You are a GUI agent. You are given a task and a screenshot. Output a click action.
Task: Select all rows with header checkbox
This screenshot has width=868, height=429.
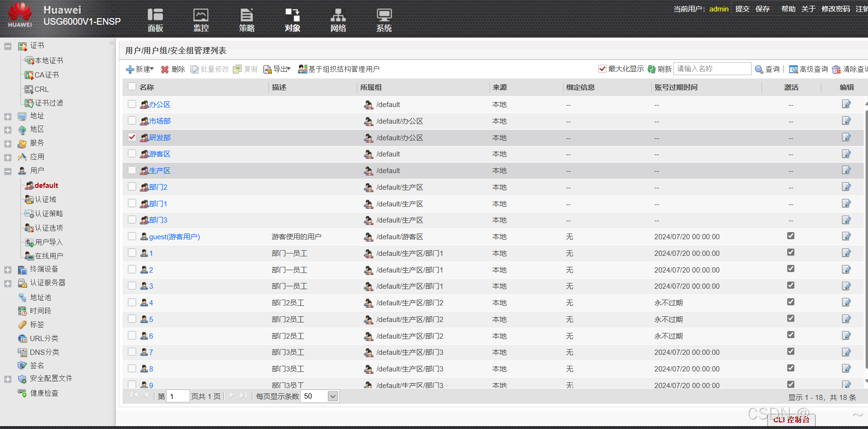coord(132,87)
